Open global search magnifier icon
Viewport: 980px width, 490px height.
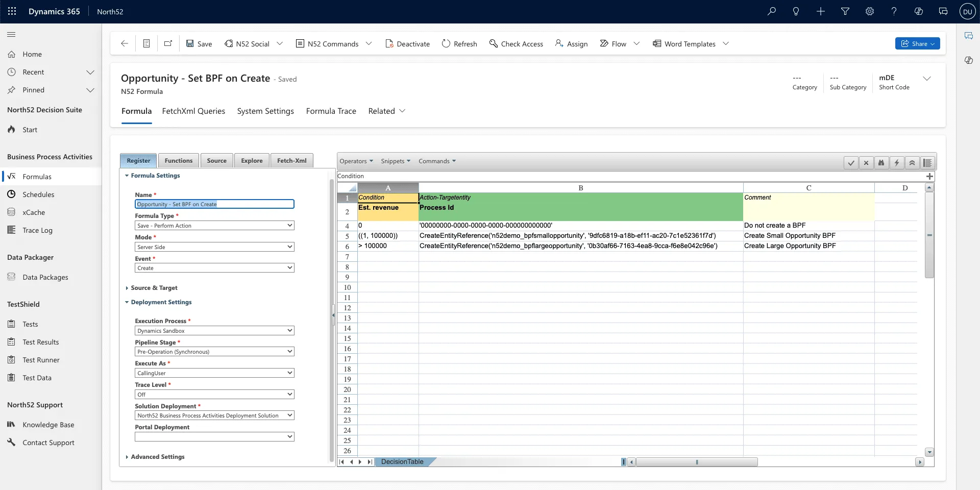pos(772,11)
